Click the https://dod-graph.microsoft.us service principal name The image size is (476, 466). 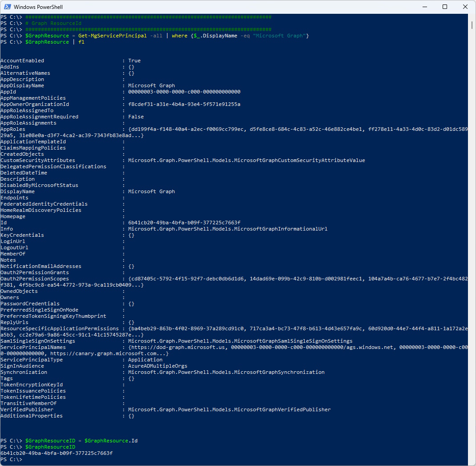[x=178, y=347]
